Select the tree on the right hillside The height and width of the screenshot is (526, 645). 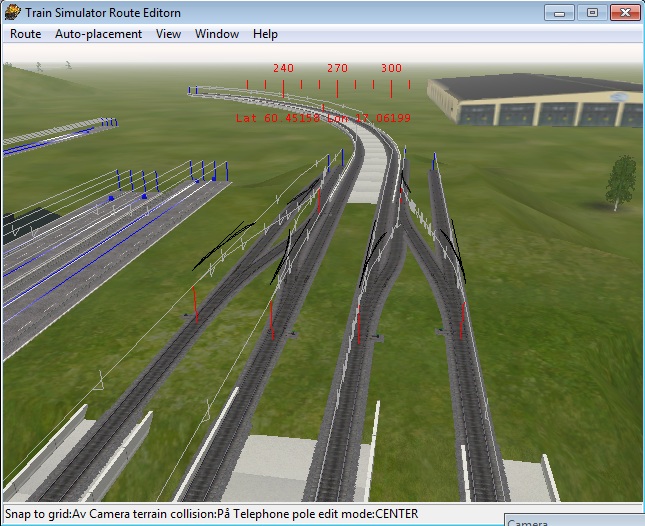[621, 182]
